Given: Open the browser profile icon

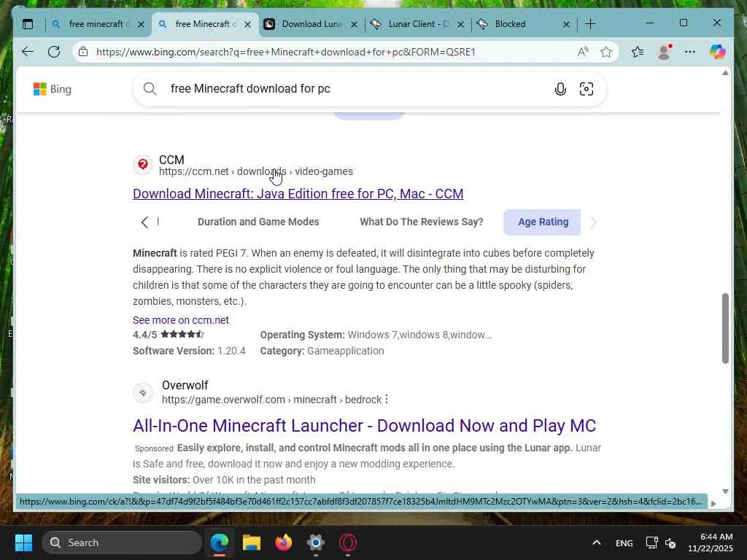Looking at the screenshot, I should (x=664, y=52).
